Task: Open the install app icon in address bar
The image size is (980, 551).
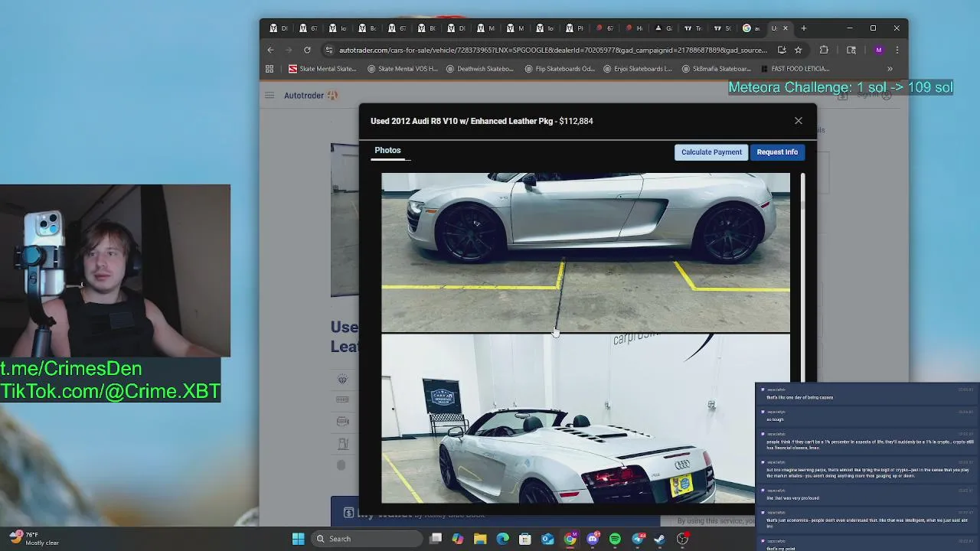Action: click(782, 50)
